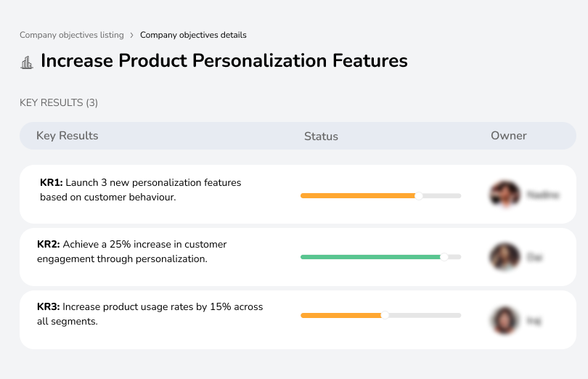Click the KR3 owner avatar
588x379 pixels.
pos(505,320)
